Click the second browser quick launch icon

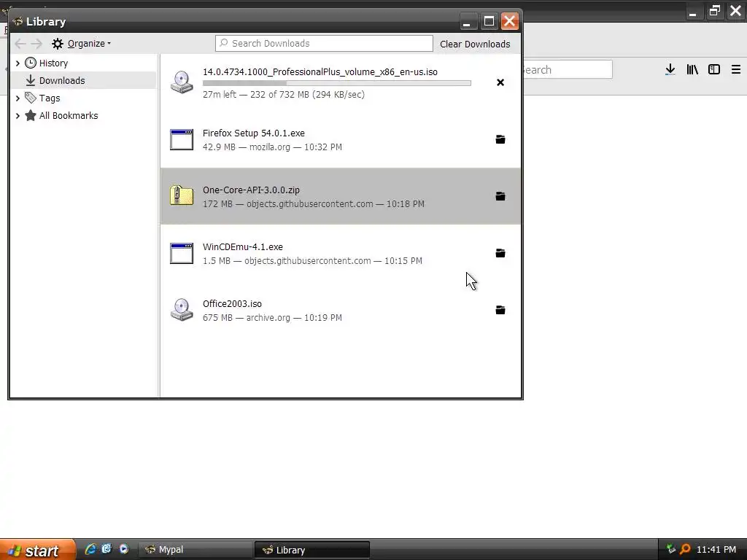107,549
